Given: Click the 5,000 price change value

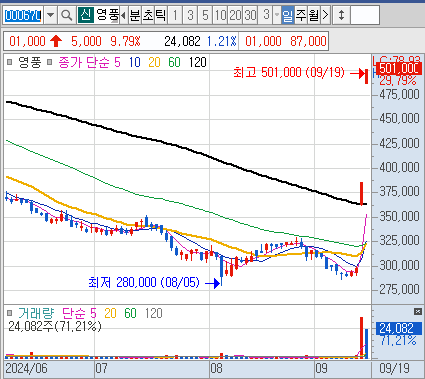Looking at the screenshot, I should [x=86, y=41].
